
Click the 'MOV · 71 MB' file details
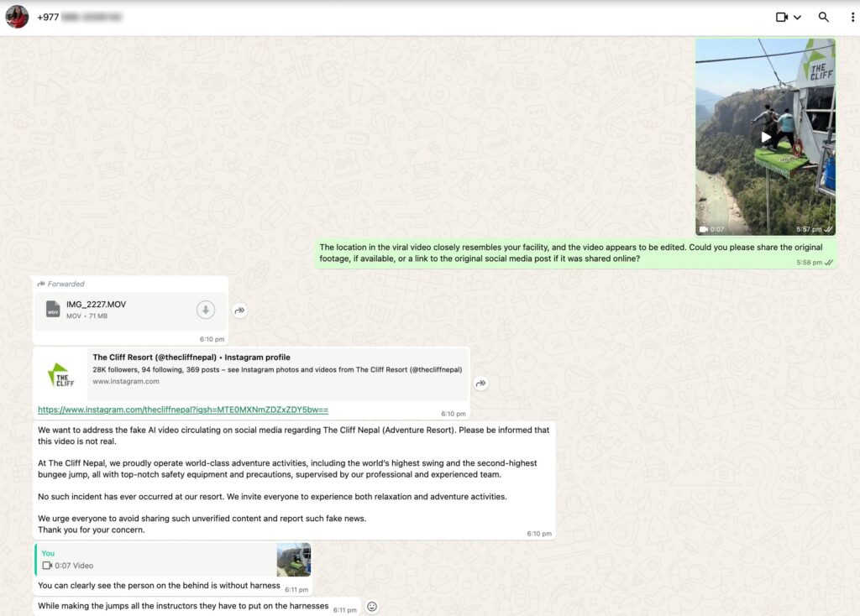coord(87,316)
